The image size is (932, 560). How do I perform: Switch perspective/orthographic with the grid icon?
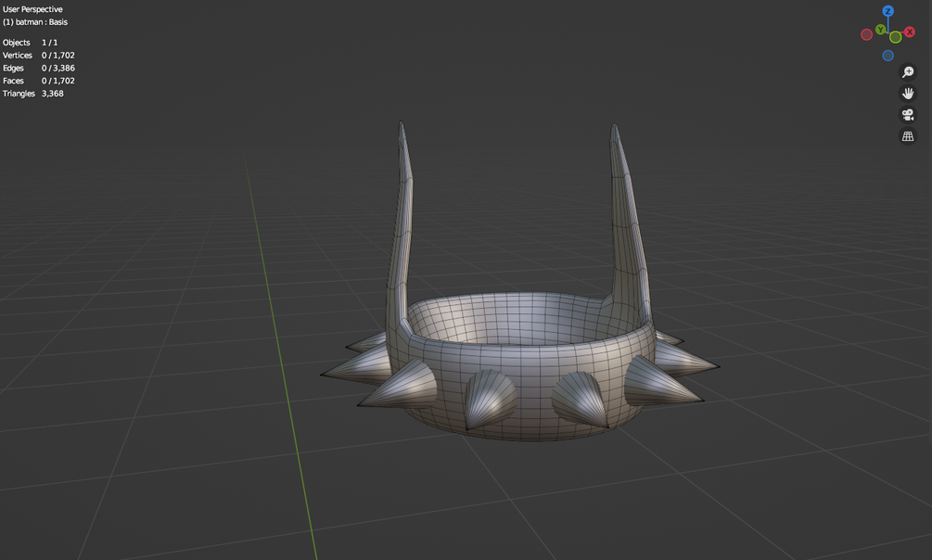tap(908, 136)
